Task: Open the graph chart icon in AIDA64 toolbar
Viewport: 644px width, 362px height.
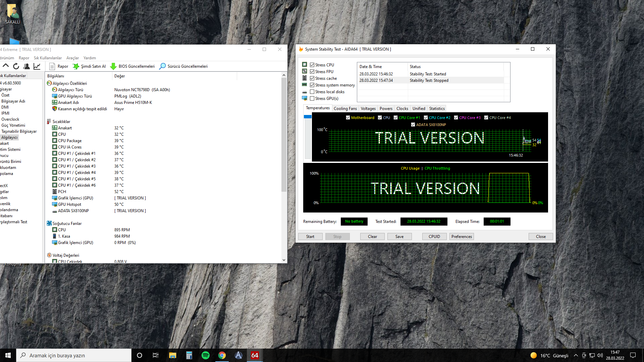Action: pos(37,66)
